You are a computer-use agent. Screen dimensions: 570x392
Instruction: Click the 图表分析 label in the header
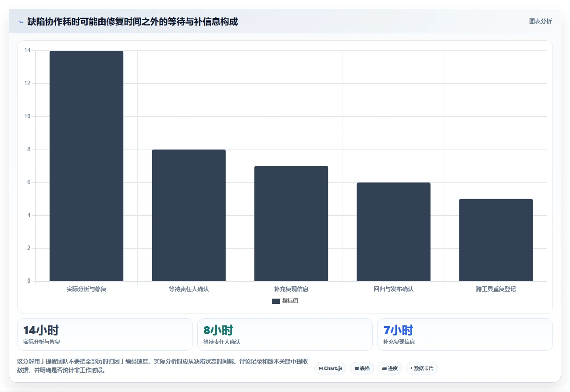540,21
